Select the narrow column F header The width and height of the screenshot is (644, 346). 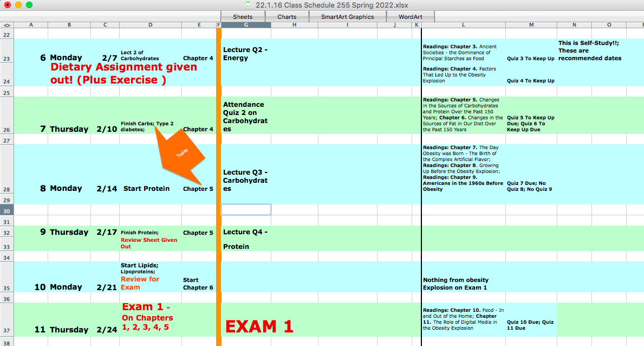218,25
